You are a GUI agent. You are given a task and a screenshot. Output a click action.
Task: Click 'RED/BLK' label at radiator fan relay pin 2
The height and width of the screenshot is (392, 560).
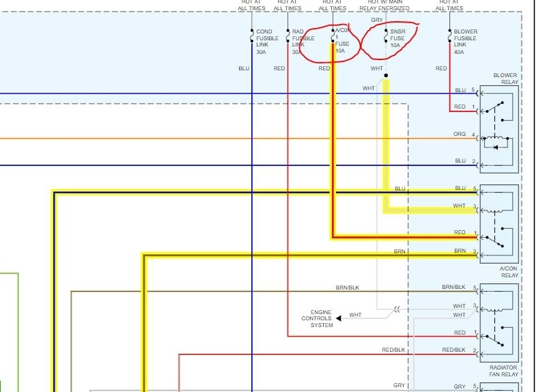453,350
